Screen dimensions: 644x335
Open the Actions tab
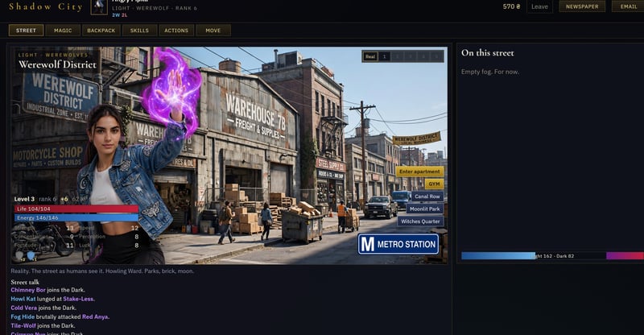[176, 31]
